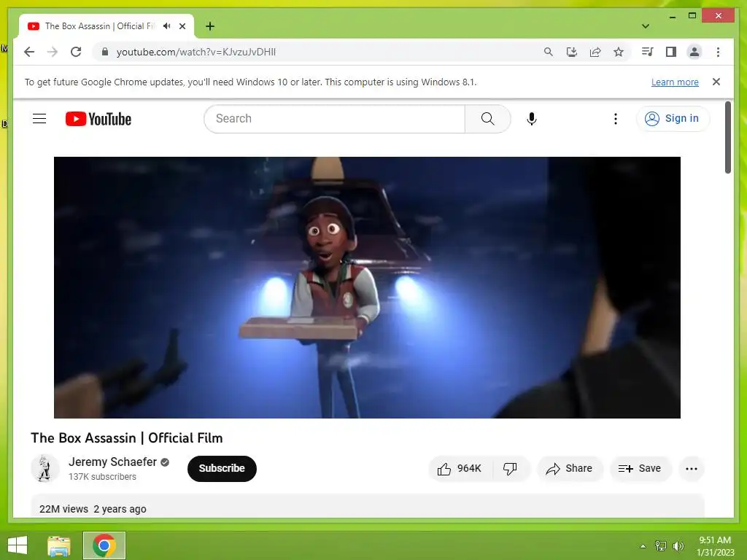The height and width of the screenshot is (560, 747).
Task: Dismiss the Chrome update notification
Action: 716,82
